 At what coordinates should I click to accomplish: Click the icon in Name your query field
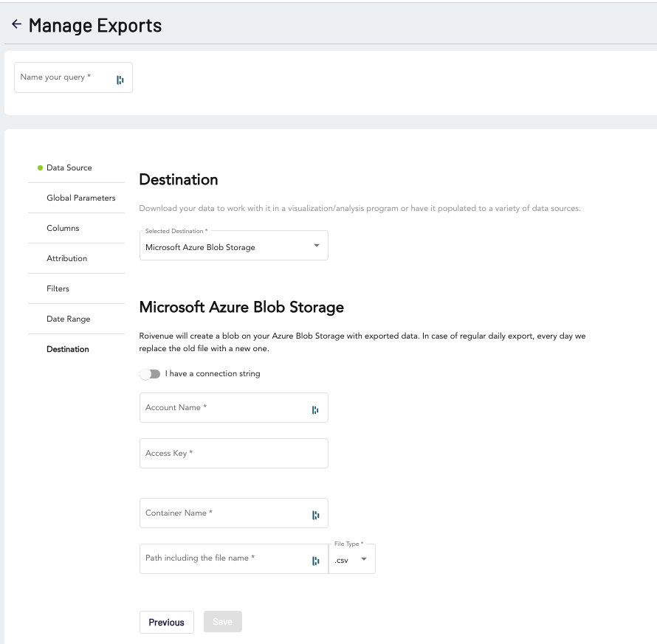pos(120,80)
